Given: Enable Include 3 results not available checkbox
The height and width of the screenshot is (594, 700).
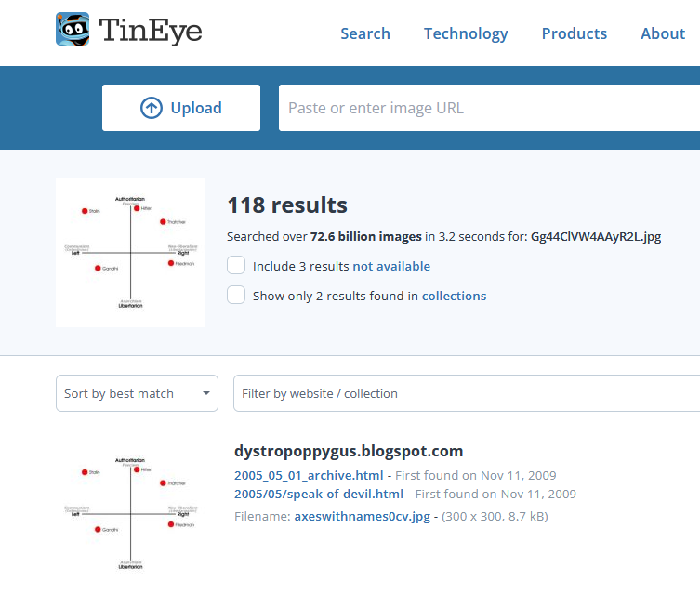Looking at the screenshot, I should tap(236, 265).
